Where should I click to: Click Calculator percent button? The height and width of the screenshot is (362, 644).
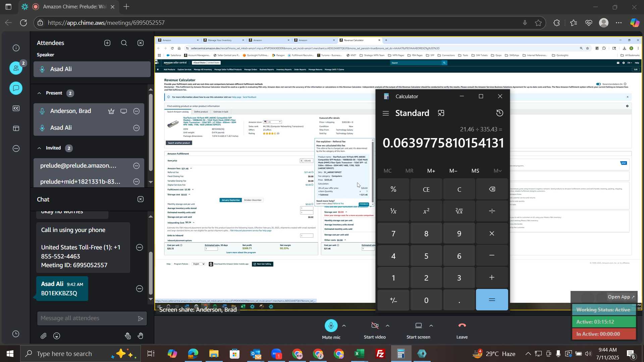pos(393,189)
